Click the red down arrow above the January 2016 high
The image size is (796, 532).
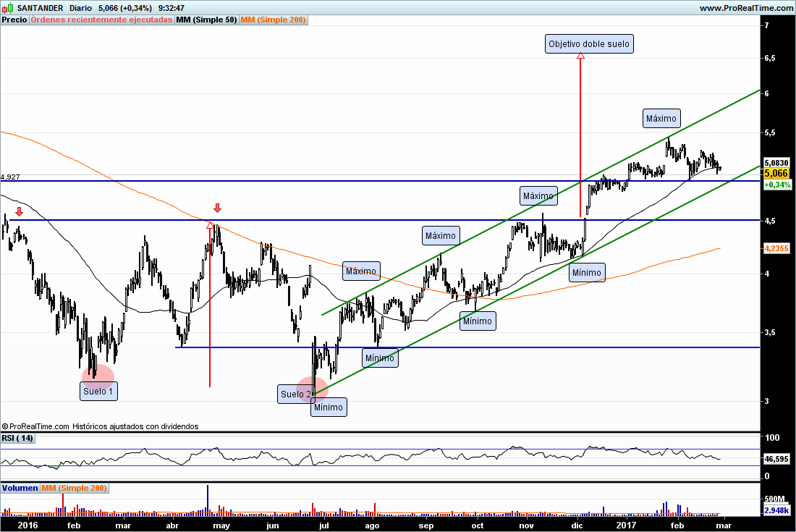(x=20, y=211)
